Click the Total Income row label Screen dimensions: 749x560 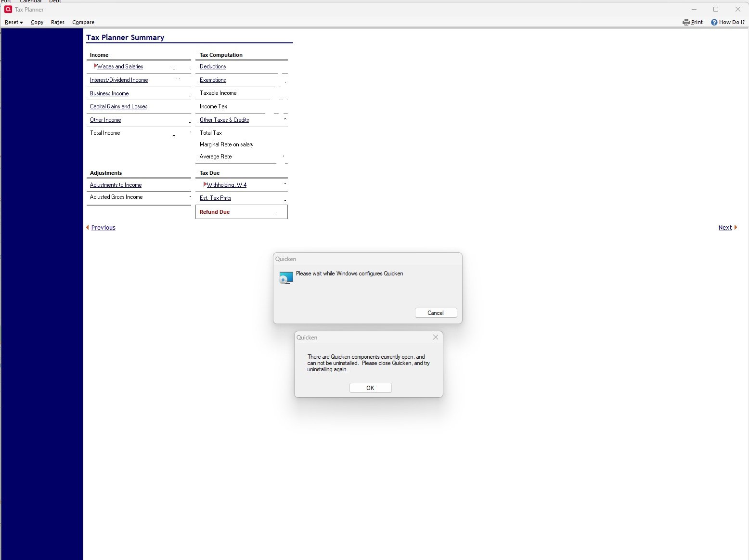pos(105,133)
